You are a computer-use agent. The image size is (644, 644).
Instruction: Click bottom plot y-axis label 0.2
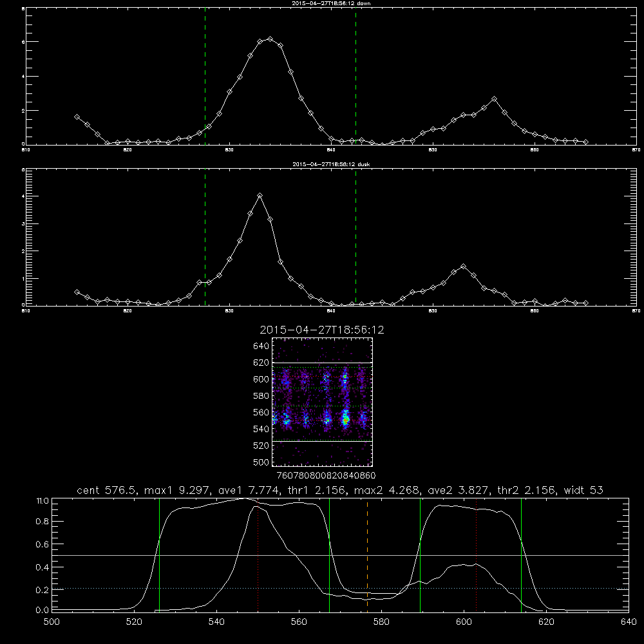(x=43, y=590)
